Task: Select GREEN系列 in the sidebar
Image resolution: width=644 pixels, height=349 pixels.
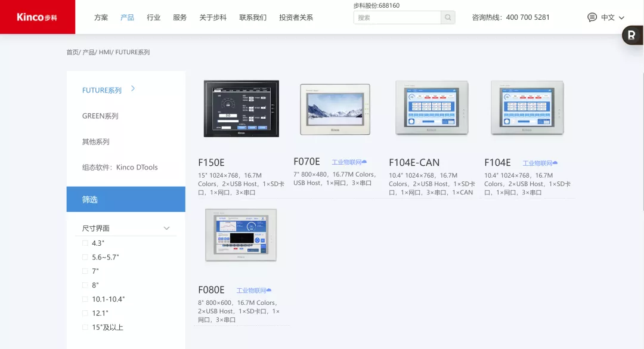Action: coord(100,116)
